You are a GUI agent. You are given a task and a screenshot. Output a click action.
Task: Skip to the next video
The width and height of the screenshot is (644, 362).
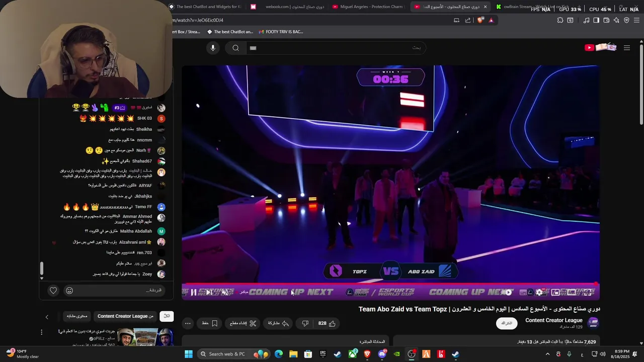coord(209,292)
